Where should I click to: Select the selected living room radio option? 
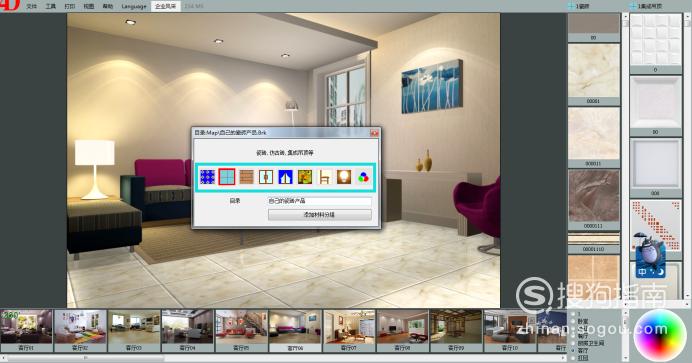(573, 350)
